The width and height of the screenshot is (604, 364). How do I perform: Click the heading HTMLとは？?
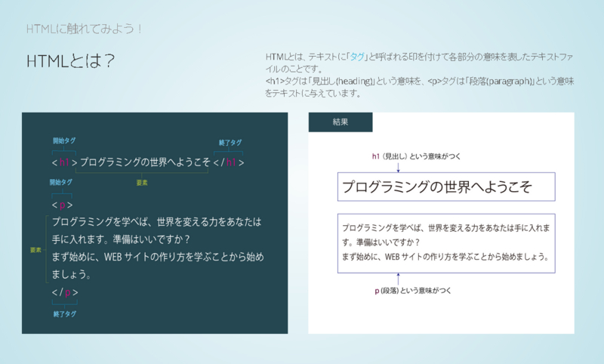(x=70, y=61)
